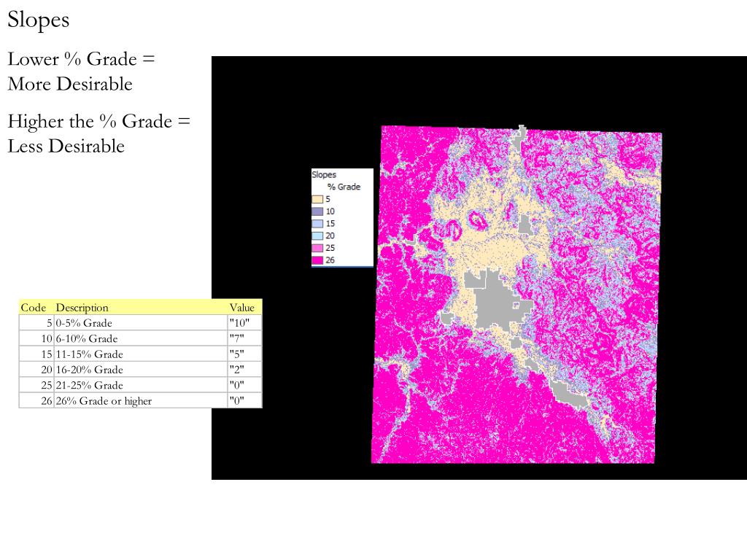Click the code cell '15' in table

click(36, 354)
